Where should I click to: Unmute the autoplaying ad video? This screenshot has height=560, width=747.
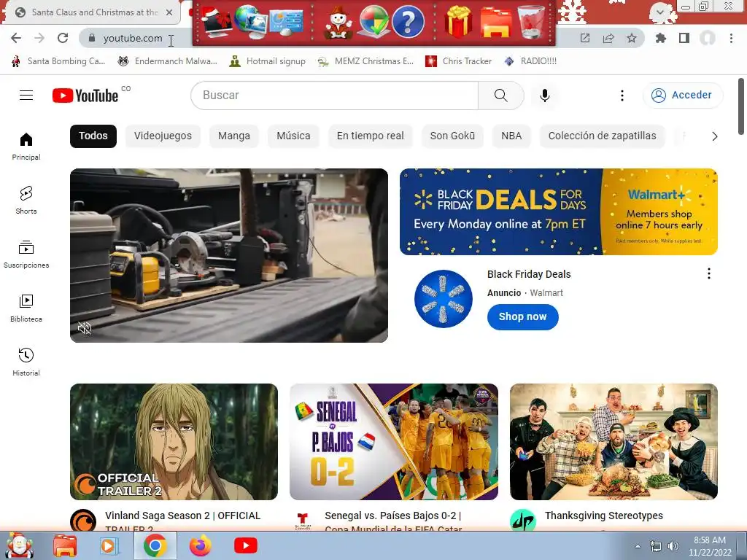coord(85,327)
